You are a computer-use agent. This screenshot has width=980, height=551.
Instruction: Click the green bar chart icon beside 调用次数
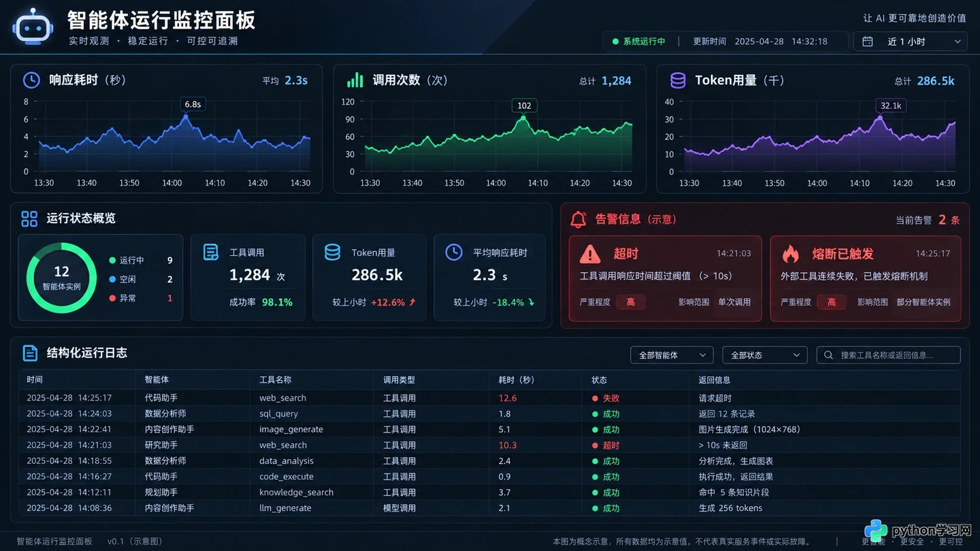(x=355, y=80)
